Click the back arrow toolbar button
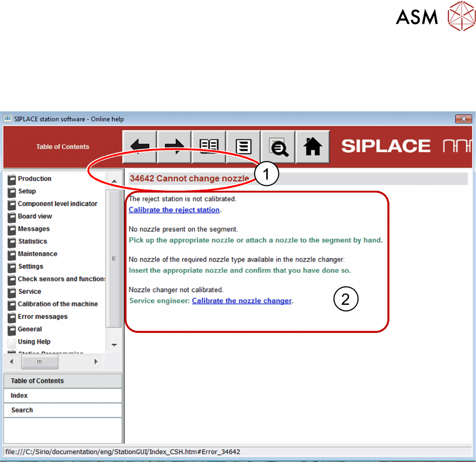The image size is (476, 462). click(140, 147)
